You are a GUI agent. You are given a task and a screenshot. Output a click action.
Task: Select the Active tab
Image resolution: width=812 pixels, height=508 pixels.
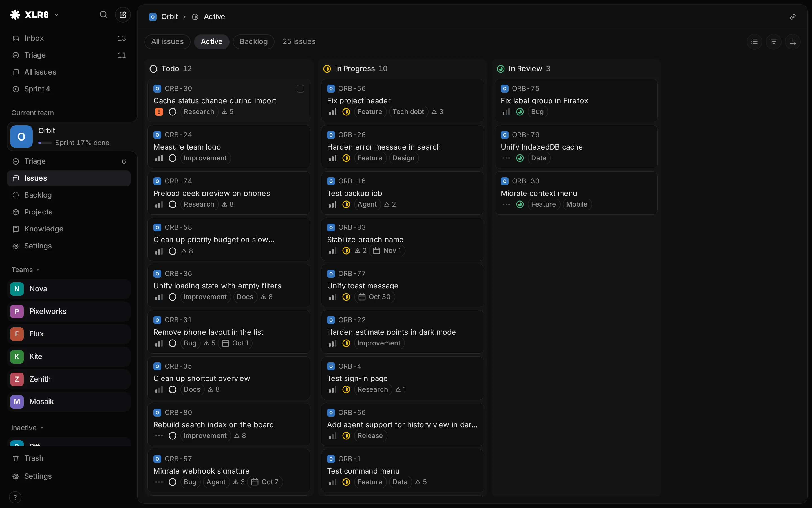click(x=211, y=42)
